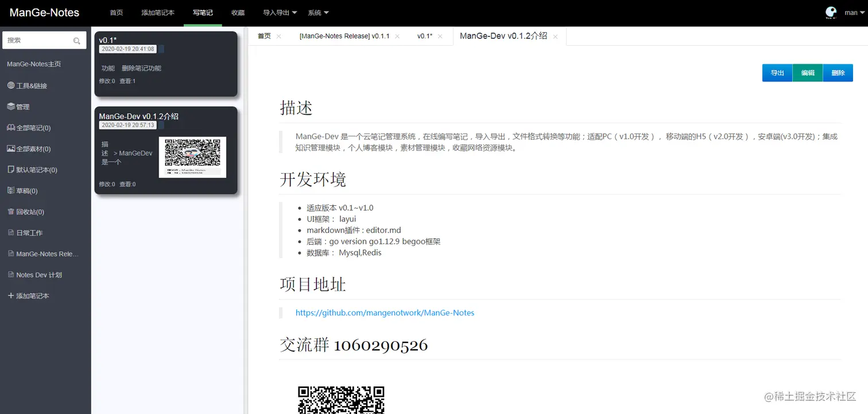Open the v0.1* note card
The image size is (868, 414).
pyautogui.click(x=166, y=64)
